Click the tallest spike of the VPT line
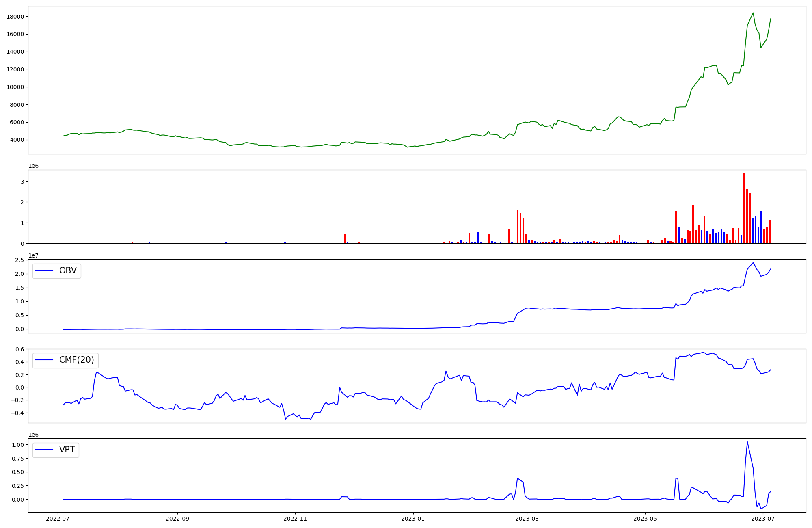The height and width of the screenshot is (528, 812). (747, 442)
